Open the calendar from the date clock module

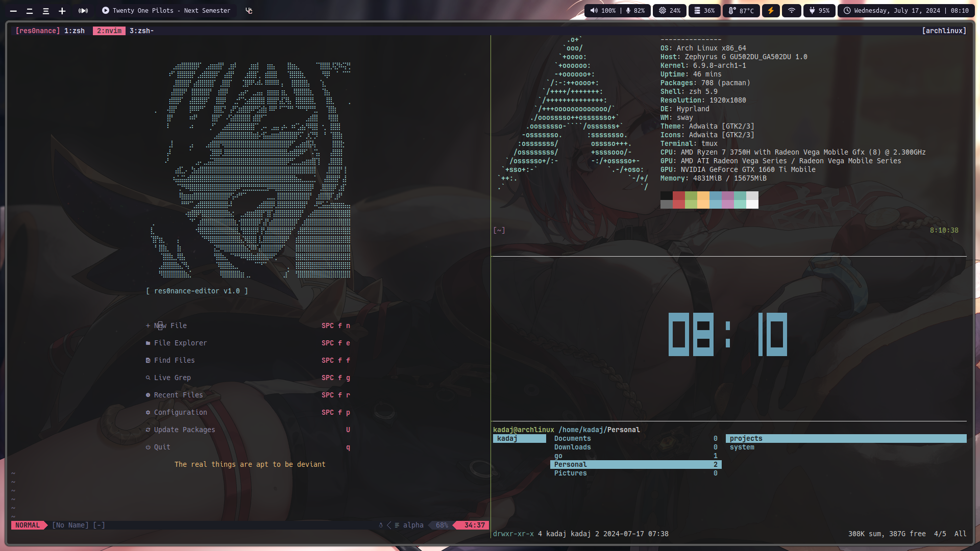906,10
